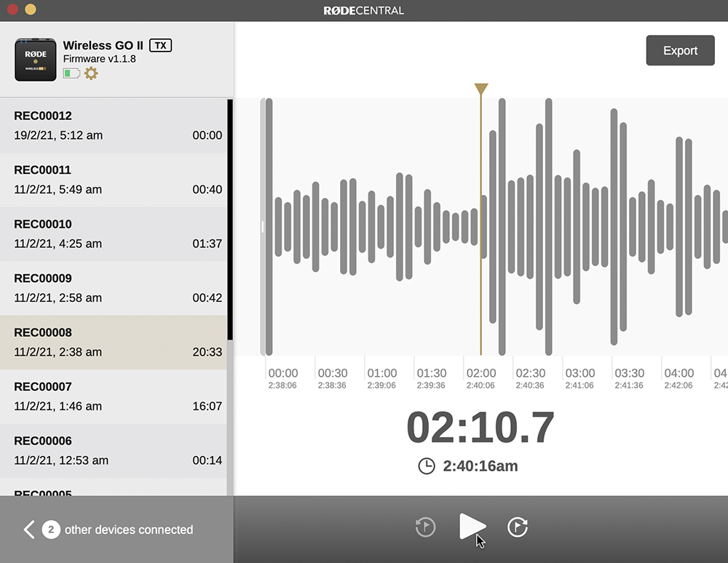
Task: Open device settings gear icon
Action: pyautogui.click(x=91, y=73)
